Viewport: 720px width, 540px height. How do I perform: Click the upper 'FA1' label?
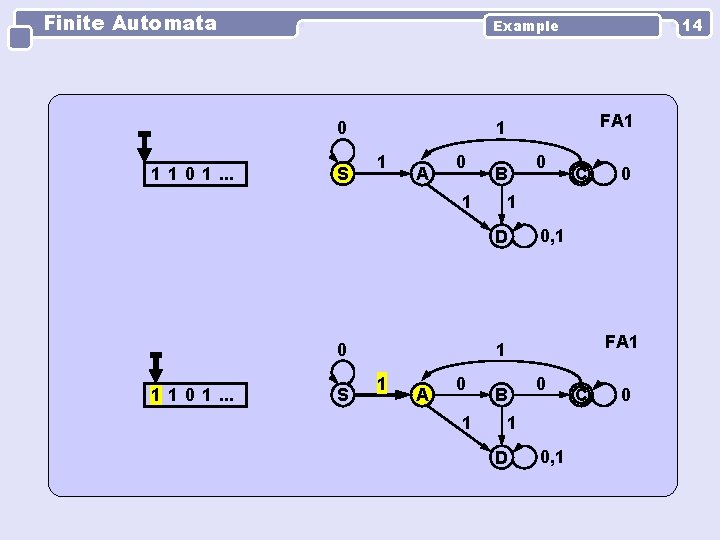pos(616,121)
